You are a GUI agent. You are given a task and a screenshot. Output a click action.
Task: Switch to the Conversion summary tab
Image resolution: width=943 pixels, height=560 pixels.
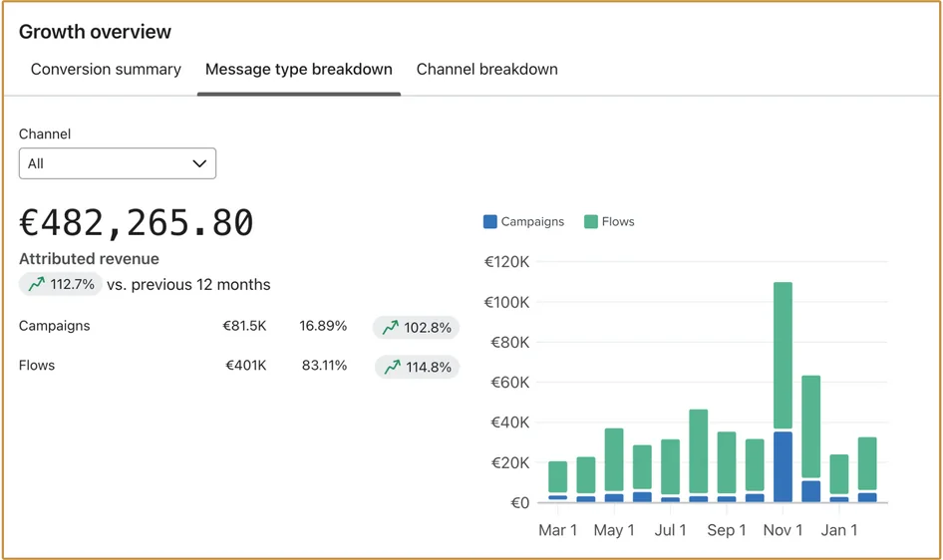[106, 69]
